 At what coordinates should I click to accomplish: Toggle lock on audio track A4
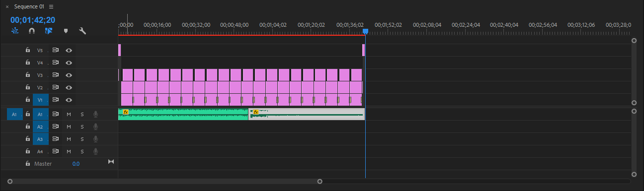(x=28, y=151)
